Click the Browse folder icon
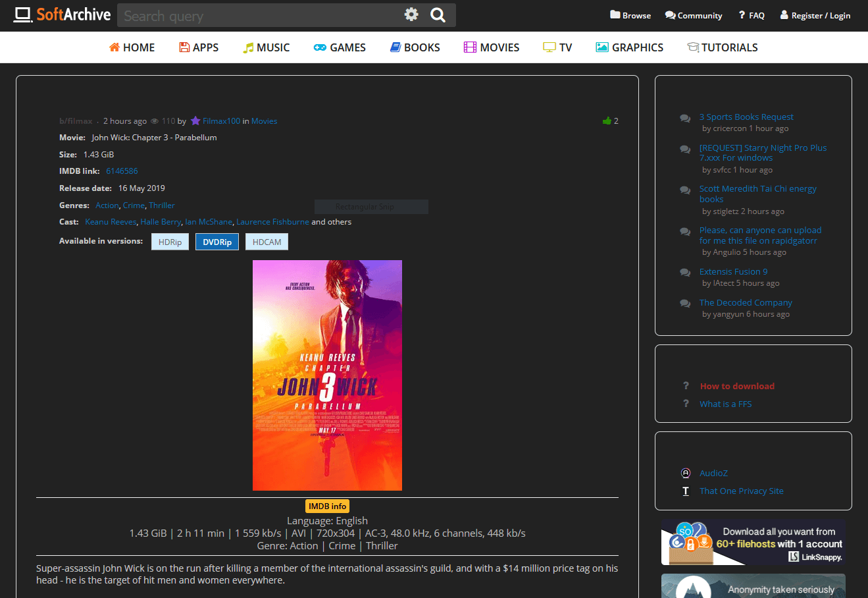The image size is (868, 598). tap(615, 14)
